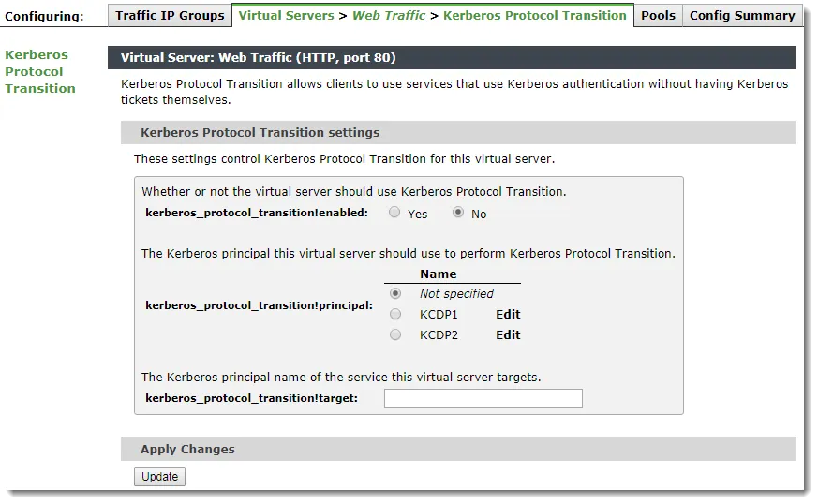Edit the KCDP1 principal
This screenshot has height=504, width=818.
508,314
